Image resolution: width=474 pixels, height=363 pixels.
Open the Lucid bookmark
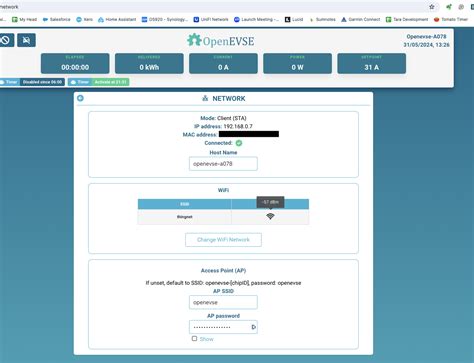point(294,19)
